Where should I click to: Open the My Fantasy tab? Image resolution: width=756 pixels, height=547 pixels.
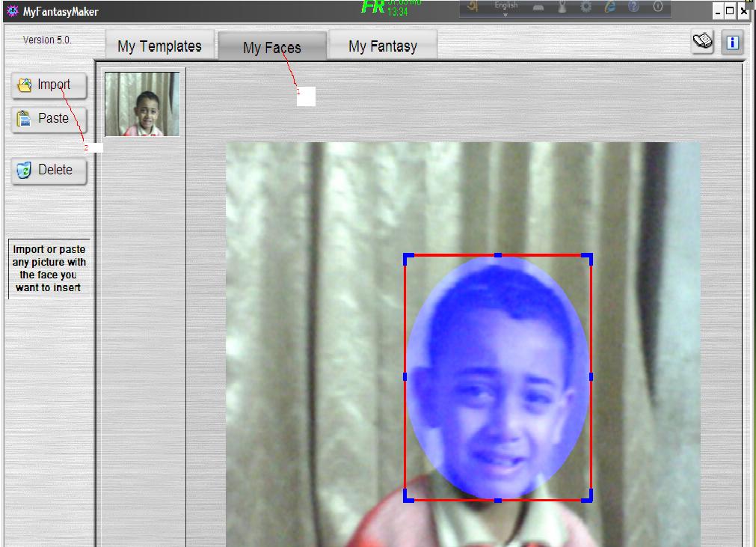(383, 46)
